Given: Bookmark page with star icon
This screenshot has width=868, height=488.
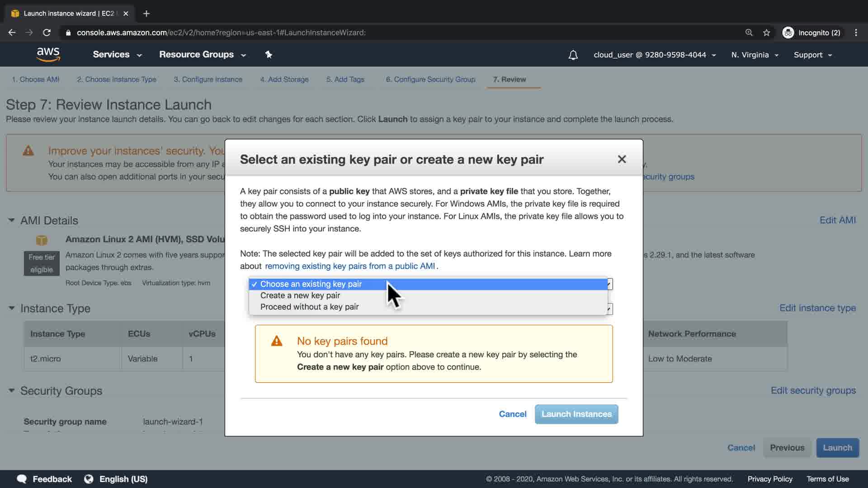Looking at the screenshot, I should [766, 33].
